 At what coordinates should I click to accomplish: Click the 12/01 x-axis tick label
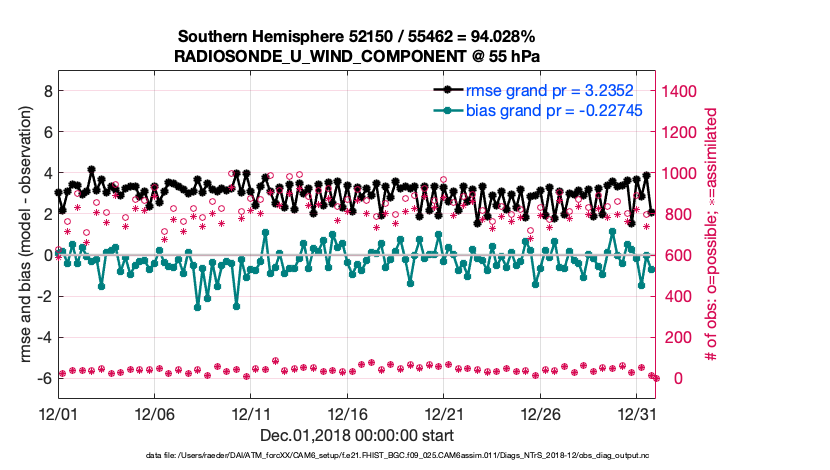pyautogui.click(x=58, y=413)
